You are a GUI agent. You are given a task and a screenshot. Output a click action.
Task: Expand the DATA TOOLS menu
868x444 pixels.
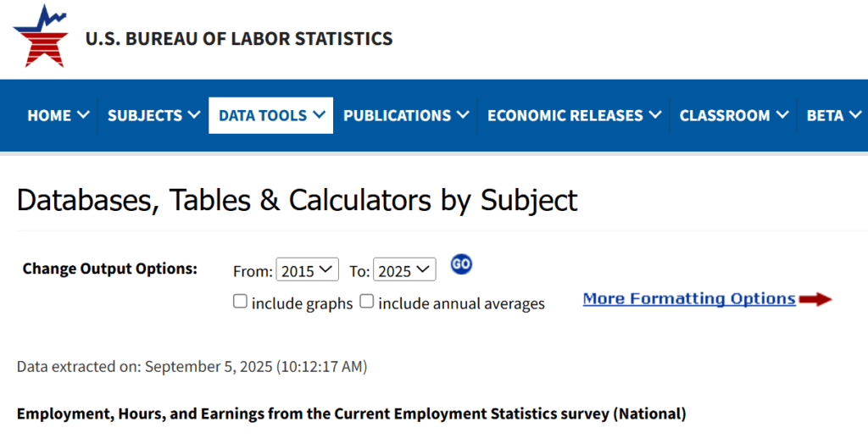270,115
